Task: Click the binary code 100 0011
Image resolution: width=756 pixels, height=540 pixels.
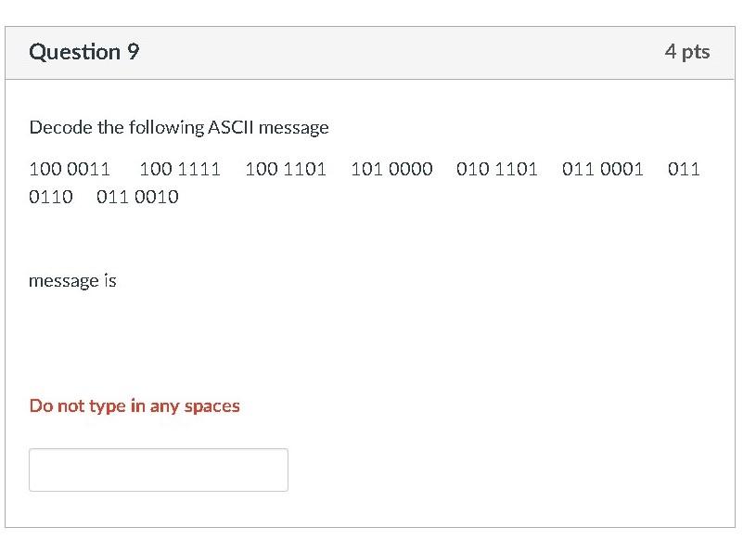Action: (70, 169)
